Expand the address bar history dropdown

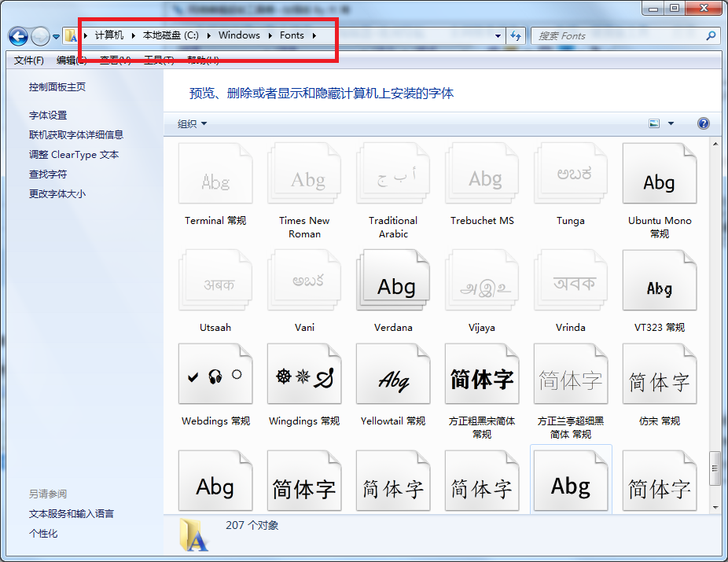(x=498, y=36)
